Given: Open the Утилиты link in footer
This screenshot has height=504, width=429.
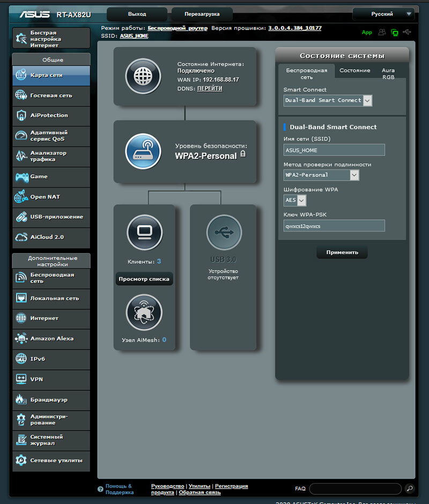Looking at the screenshot, I should point(199,486).
